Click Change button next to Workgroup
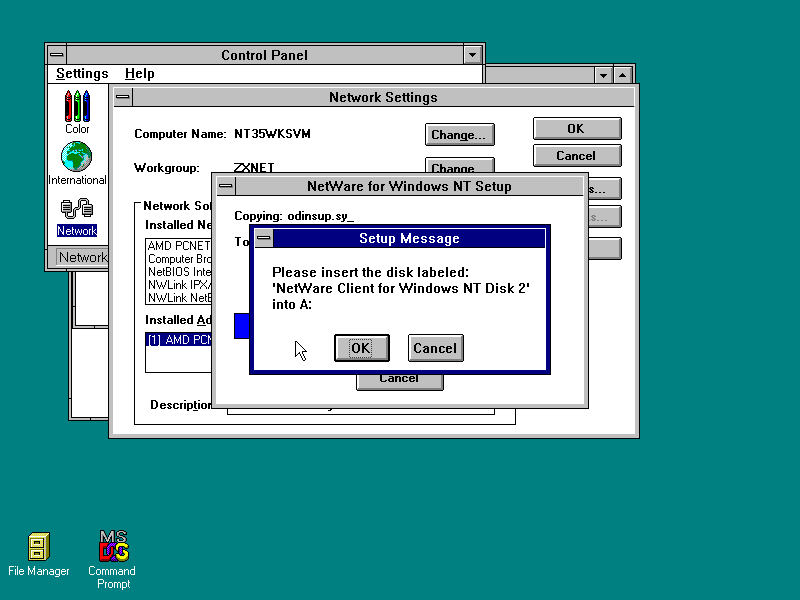Image resolution: width=800 pixels, height=600 pixels. pyautogui.click(x=459, y=165)
